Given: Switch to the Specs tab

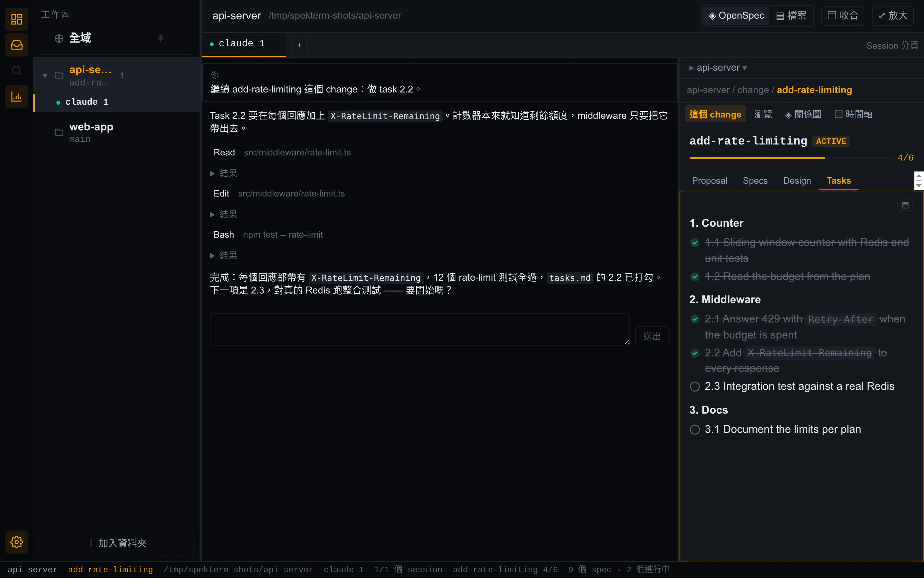Looking at the screenshot, I should click(755, 181).
